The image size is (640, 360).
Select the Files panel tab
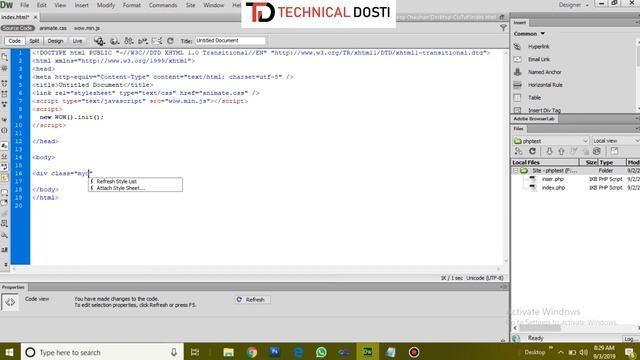pos(518,129)
